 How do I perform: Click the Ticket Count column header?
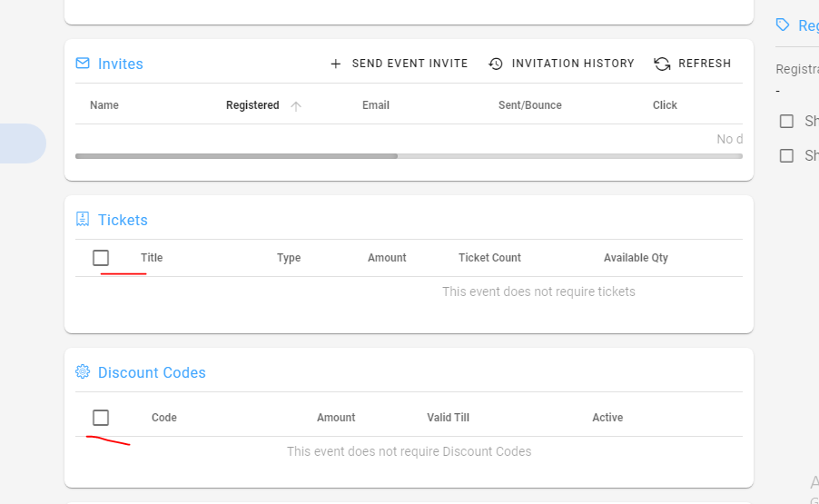click(489, 258)
